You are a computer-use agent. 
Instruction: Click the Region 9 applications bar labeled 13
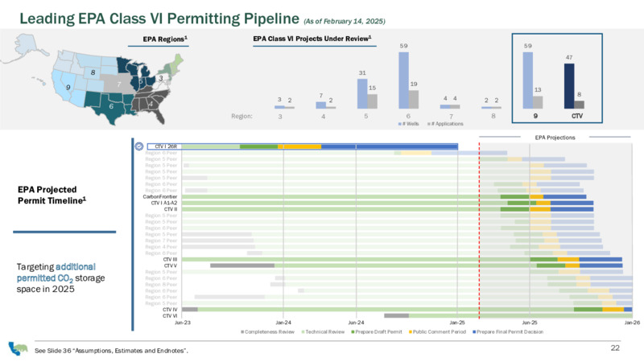538,102
